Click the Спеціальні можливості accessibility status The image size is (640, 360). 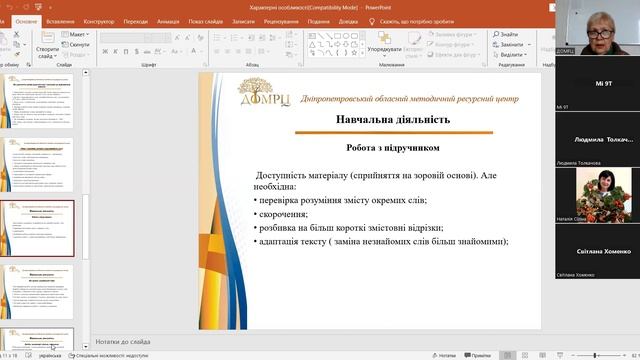pos(109,356)
